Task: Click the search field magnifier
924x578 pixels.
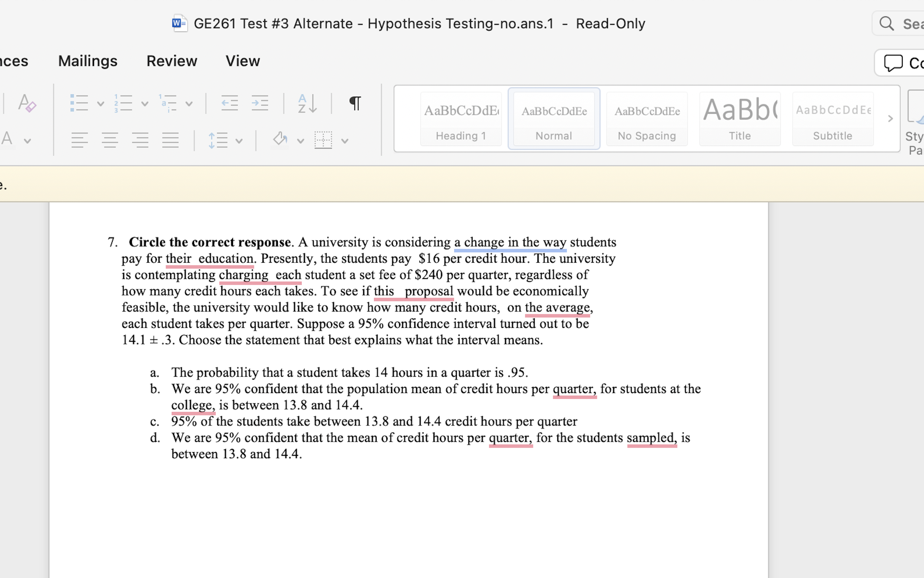Action: pos(886,24)
